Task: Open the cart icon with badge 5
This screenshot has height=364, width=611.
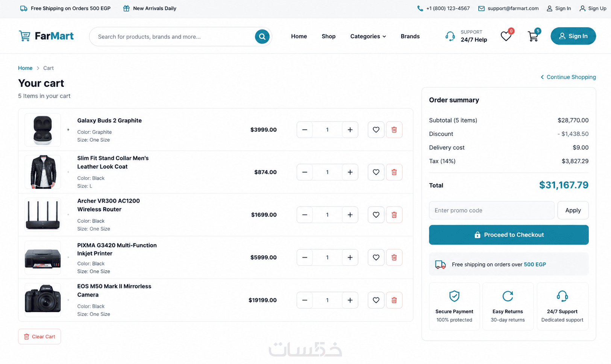Action: pyautogui.click(x=533, y=36)
